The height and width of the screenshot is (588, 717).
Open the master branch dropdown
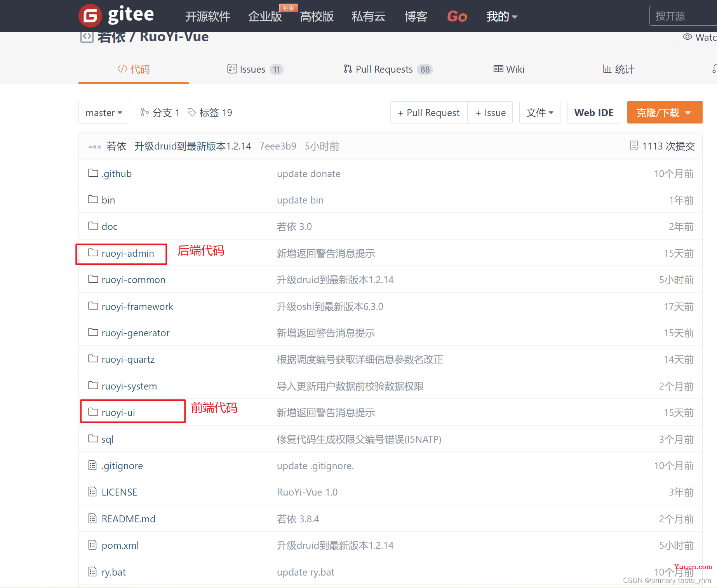point(104,112)
